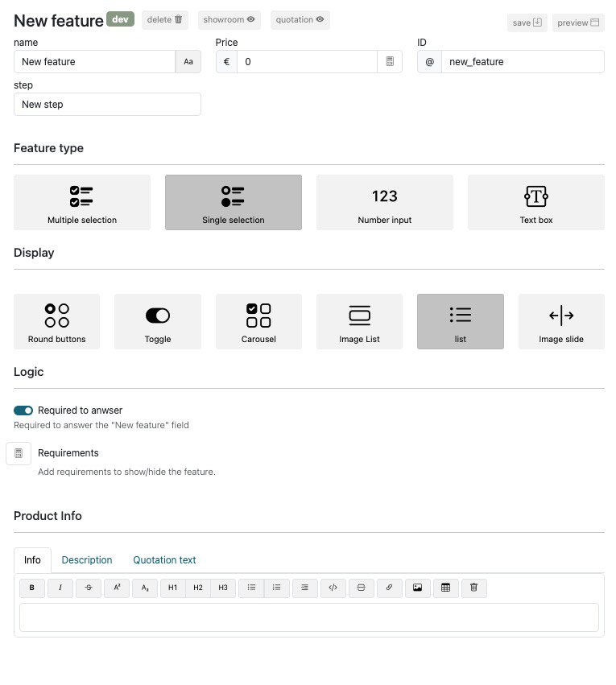Click the calculator icon beside Price
Viewport: 616px width, 685px height.
tap(390, 62)
